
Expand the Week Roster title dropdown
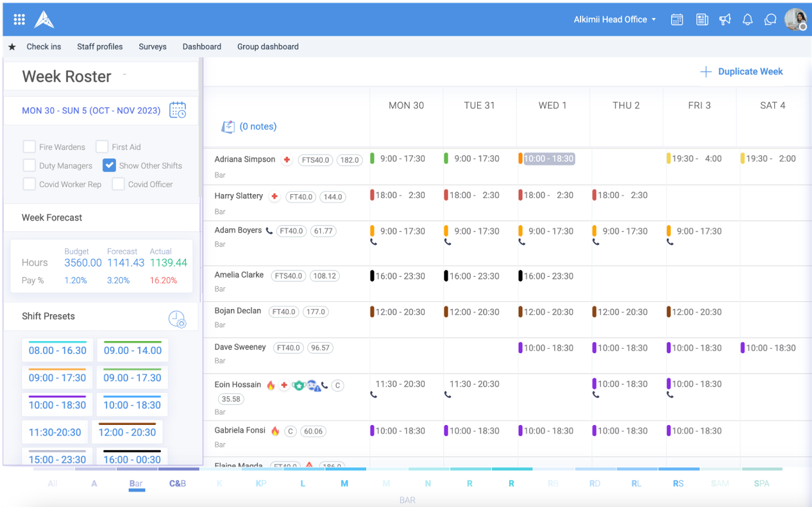pyautogui.click(x=124, y=74)
